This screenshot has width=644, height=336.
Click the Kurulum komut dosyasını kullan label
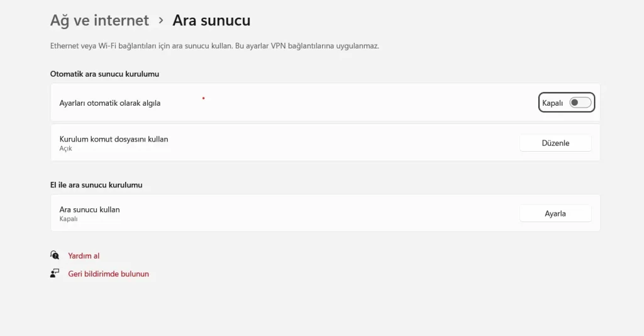point(114,139)
